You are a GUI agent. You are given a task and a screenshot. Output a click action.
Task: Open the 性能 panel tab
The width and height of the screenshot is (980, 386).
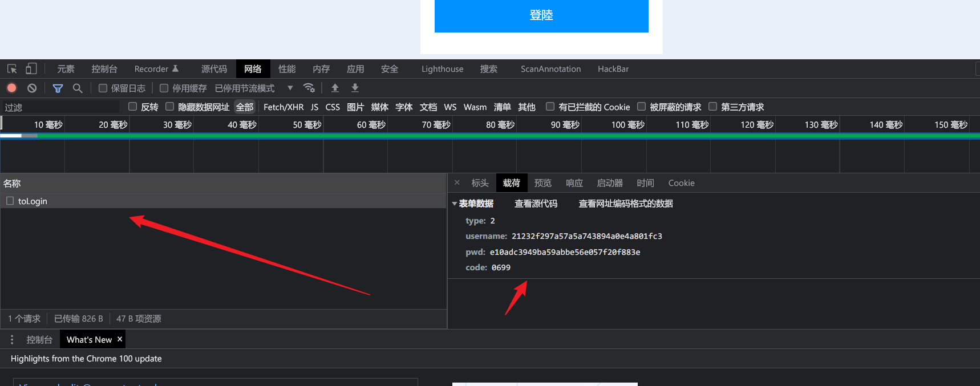(287, 69)
